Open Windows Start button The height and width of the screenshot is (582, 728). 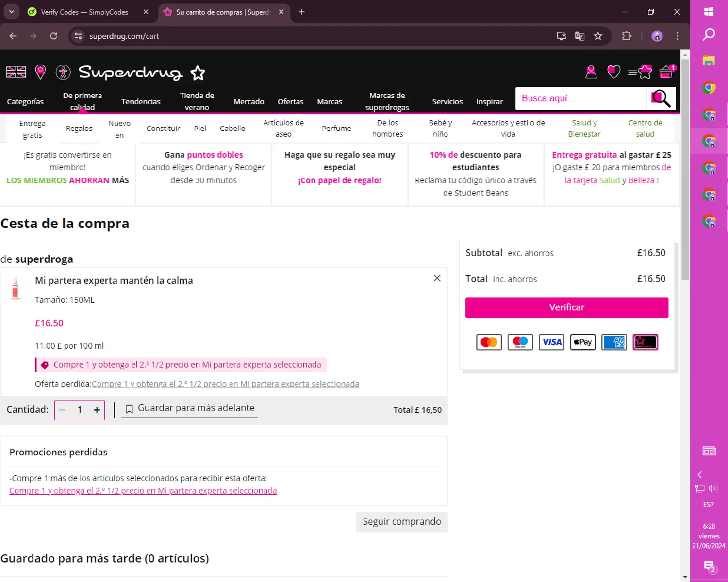click(709, 12)
